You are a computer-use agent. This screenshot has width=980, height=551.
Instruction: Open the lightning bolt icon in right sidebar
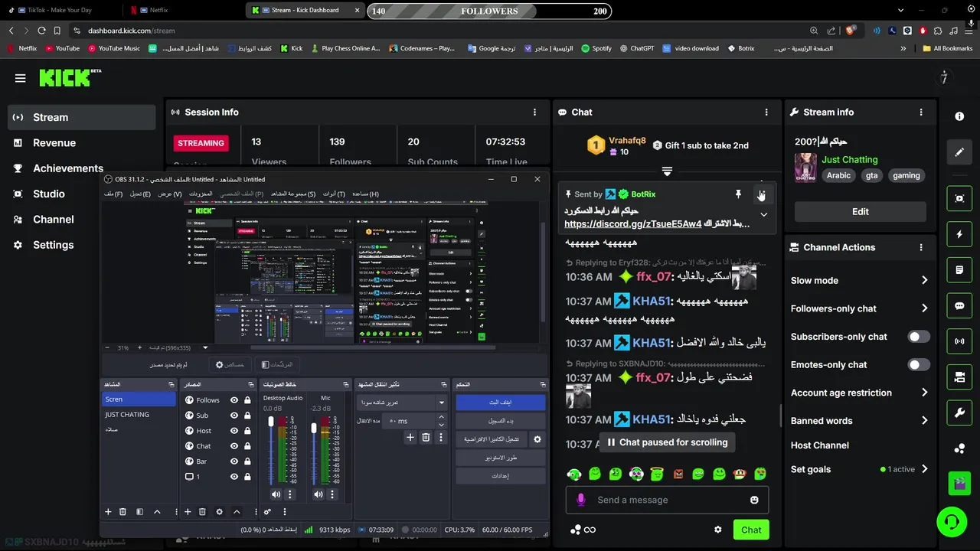tap(959, 234)
